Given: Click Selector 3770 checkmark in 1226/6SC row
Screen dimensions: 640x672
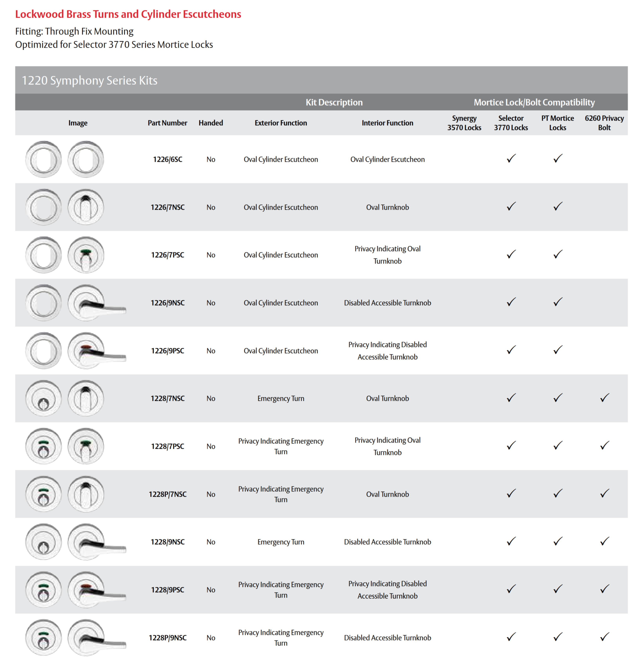Looking at the screenshot, I should pos(511,159).
